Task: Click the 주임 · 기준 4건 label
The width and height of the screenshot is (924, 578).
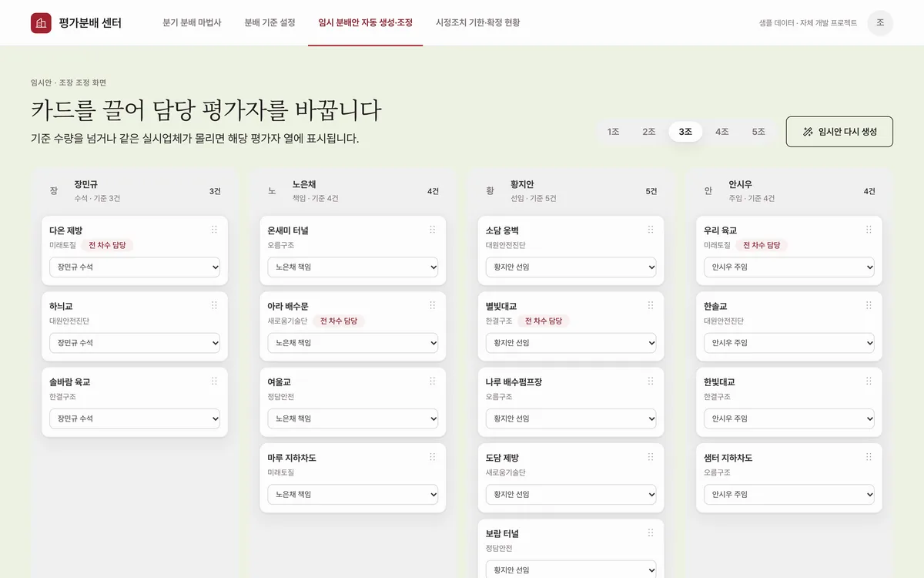Action: (x=752, y=198)
